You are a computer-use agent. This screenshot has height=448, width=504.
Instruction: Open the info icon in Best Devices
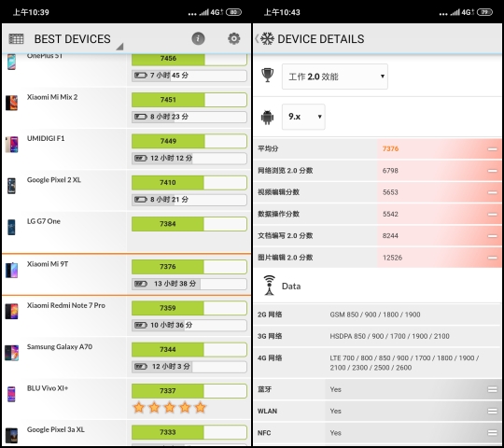coord(198,38)
